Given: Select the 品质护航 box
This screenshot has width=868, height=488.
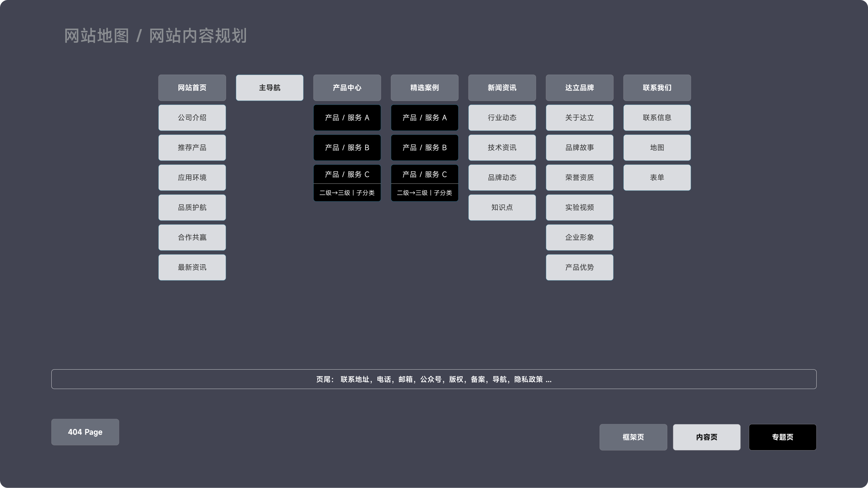Looking at the screenshot, I should [x=192, y=208].
